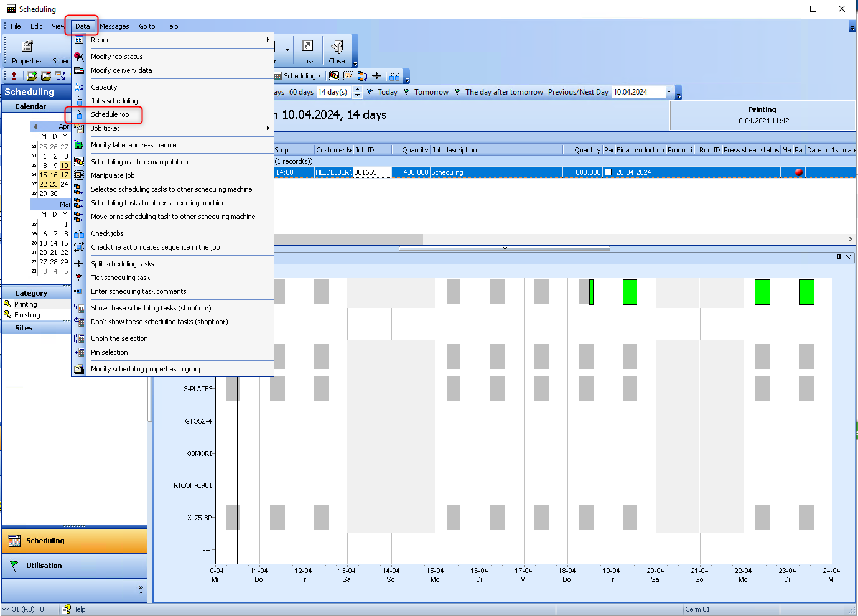Click the red status ball in job row
Viewport: 858px width, 616px height.
799,172
